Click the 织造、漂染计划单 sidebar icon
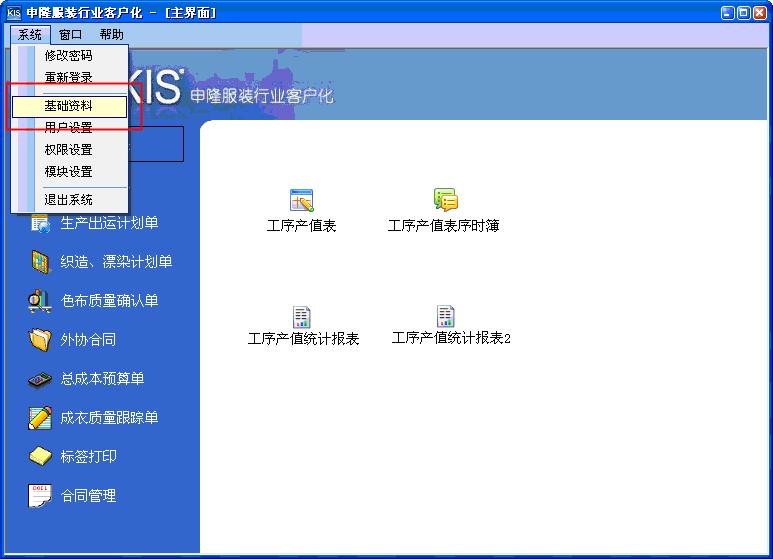The height and width of the screenshot is (559, 773). click(40, 262)
